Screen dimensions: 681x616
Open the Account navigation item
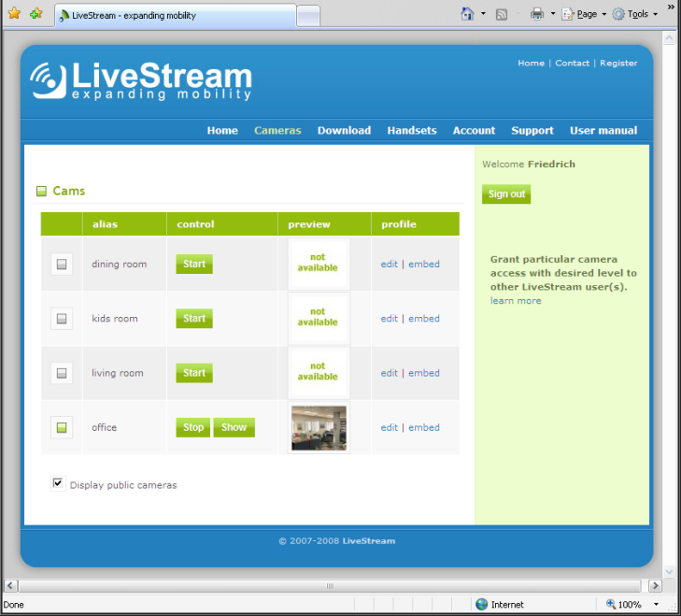(474, 131)
